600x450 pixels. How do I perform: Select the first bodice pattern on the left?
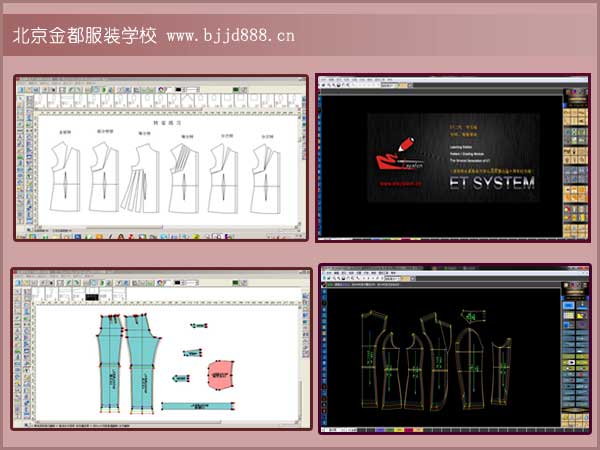point(65,176)
